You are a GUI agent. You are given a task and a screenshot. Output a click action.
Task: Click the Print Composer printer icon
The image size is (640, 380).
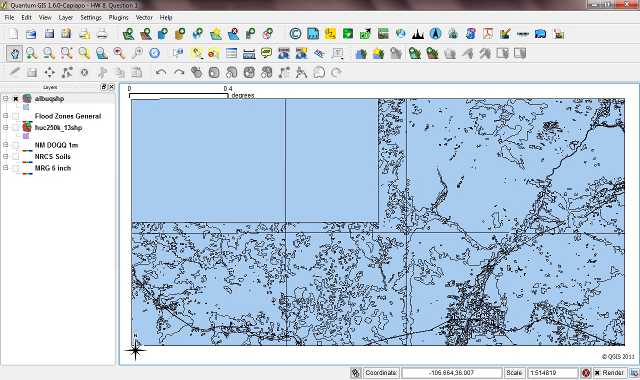(102, 34)
